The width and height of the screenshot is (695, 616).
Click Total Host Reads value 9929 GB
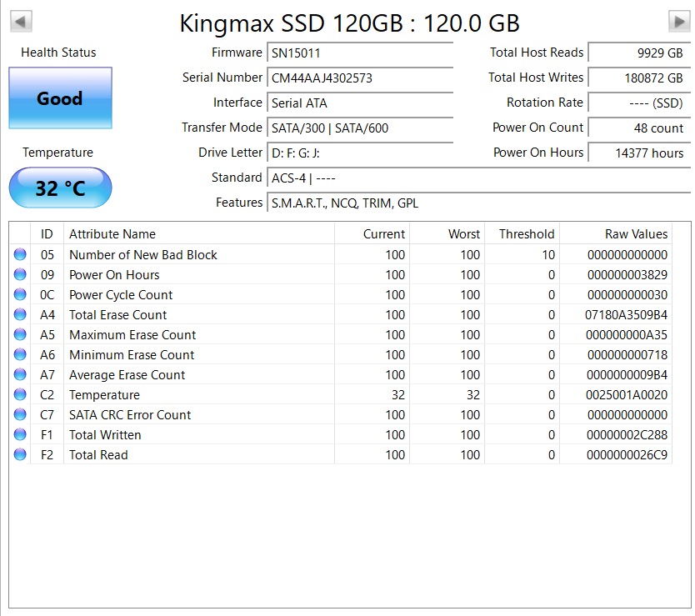[639, 53]
